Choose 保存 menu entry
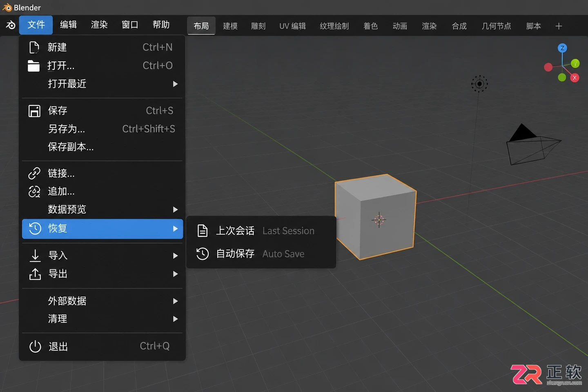The image size is (588, 392). click(102, 111)
